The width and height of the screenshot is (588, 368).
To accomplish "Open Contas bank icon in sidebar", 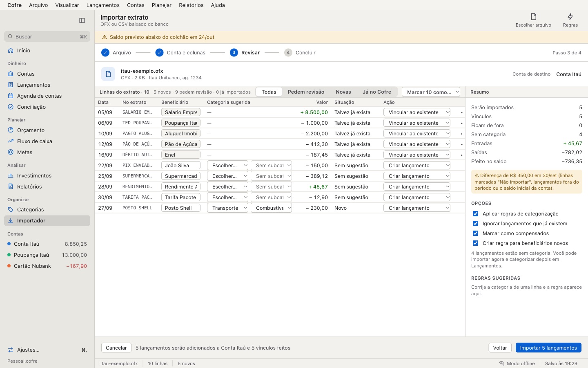I will pos(11,74).
